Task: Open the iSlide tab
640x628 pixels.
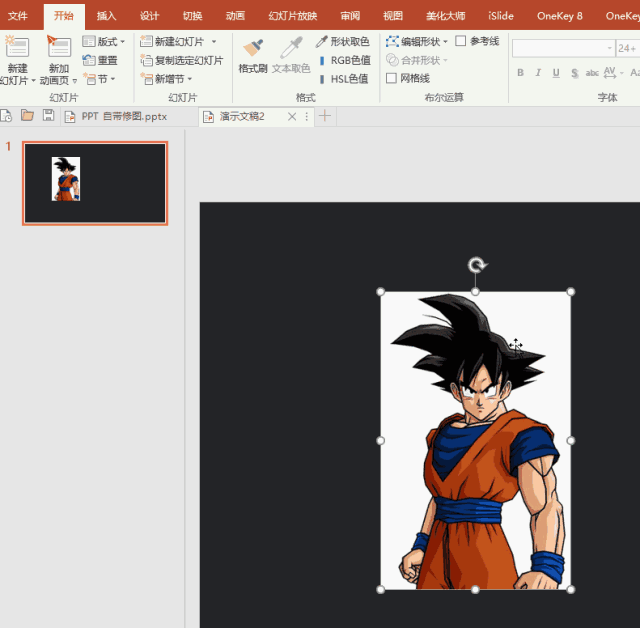Action: point(501,16)
